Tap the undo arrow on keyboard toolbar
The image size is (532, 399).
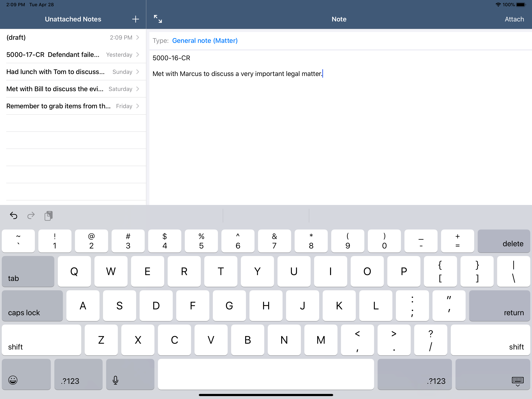pos(13,215)
